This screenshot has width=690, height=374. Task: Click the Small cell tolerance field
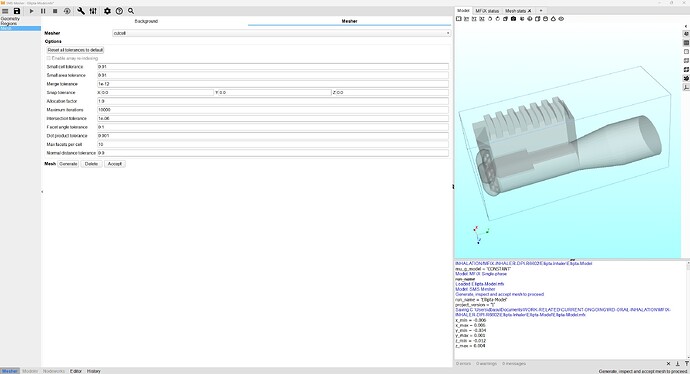273,67
